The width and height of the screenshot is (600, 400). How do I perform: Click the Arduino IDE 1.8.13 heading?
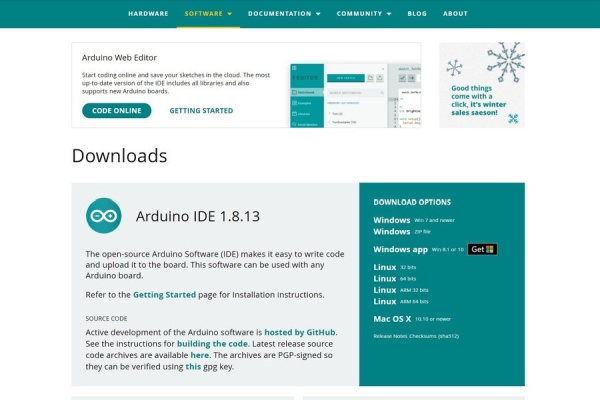tap(198, 216)
